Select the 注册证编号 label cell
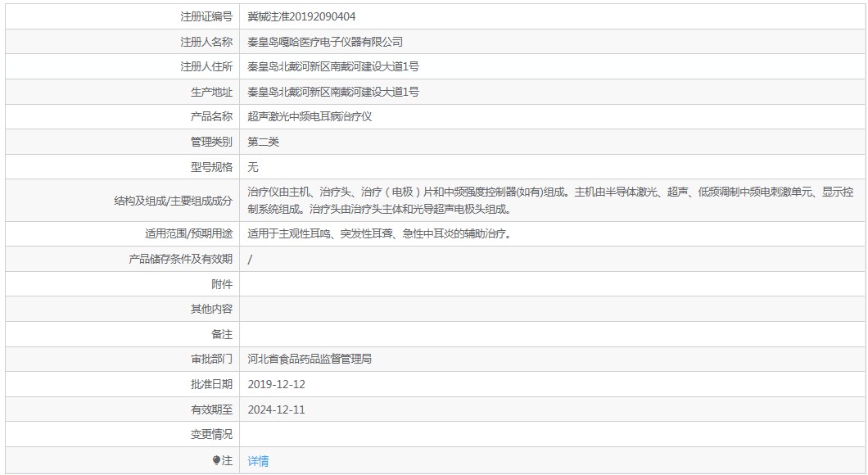Viewport: 868px width, 475px height. [x=122, y=16]
